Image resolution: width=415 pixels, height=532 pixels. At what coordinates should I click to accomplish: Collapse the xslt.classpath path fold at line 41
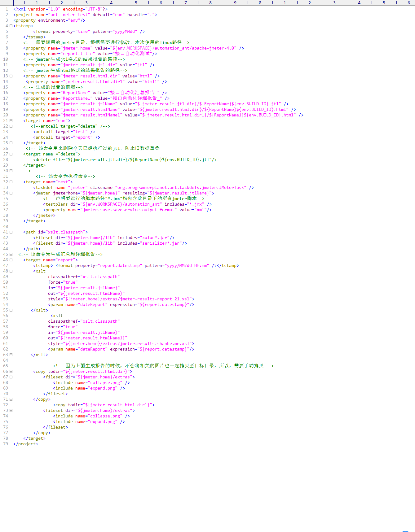pyautogui.click(x=11, y=232)
